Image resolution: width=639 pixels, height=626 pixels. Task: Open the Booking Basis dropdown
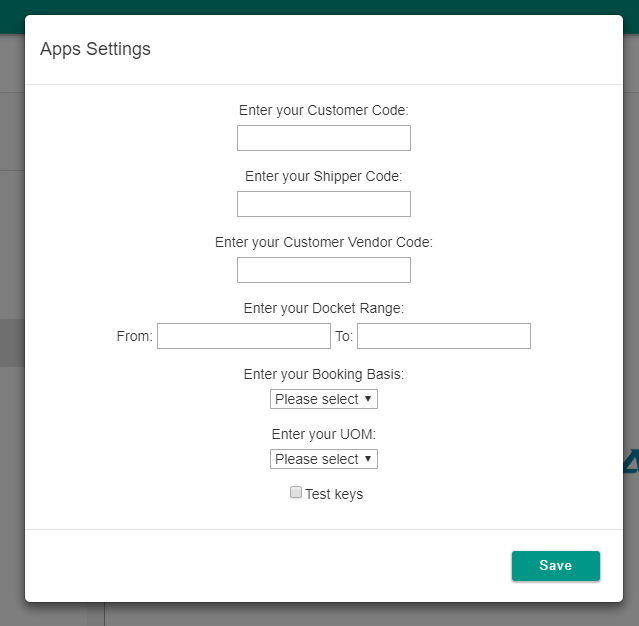[x=324, y=399]
